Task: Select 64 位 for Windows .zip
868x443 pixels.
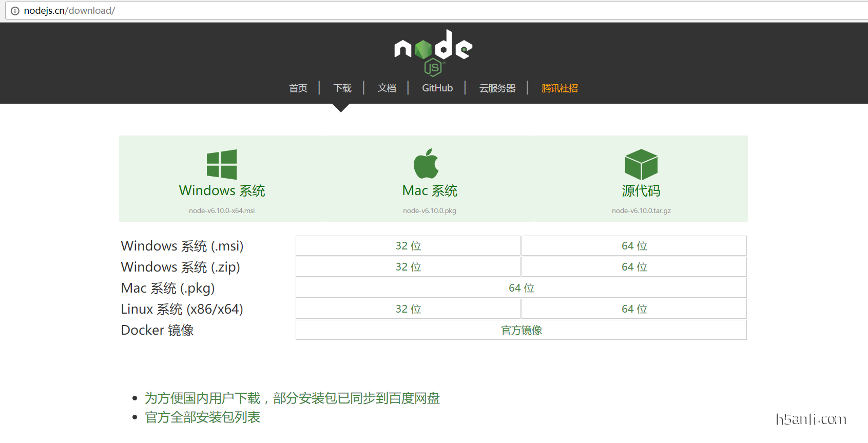Action: tap(634, 267)
